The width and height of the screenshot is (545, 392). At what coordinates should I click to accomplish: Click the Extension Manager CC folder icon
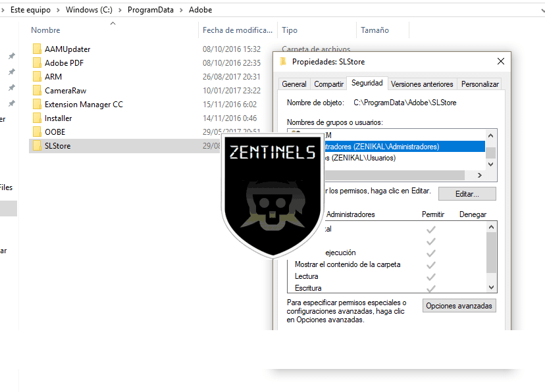(37, 105)
